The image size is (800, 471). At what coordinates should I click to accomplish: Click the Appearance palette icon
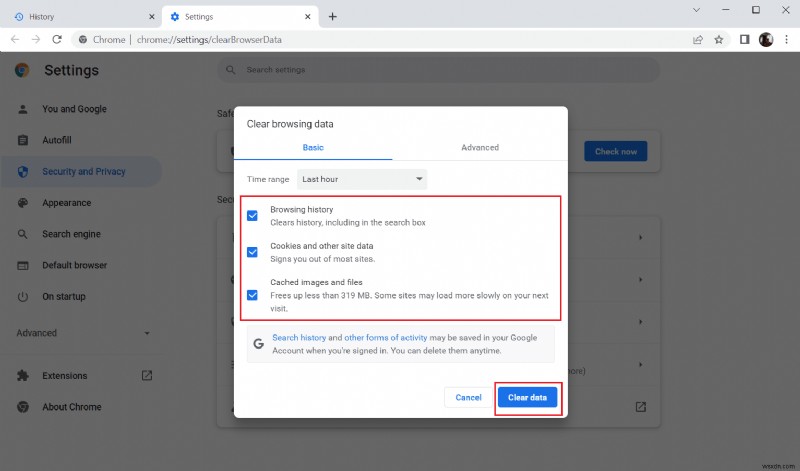(22, 203)
